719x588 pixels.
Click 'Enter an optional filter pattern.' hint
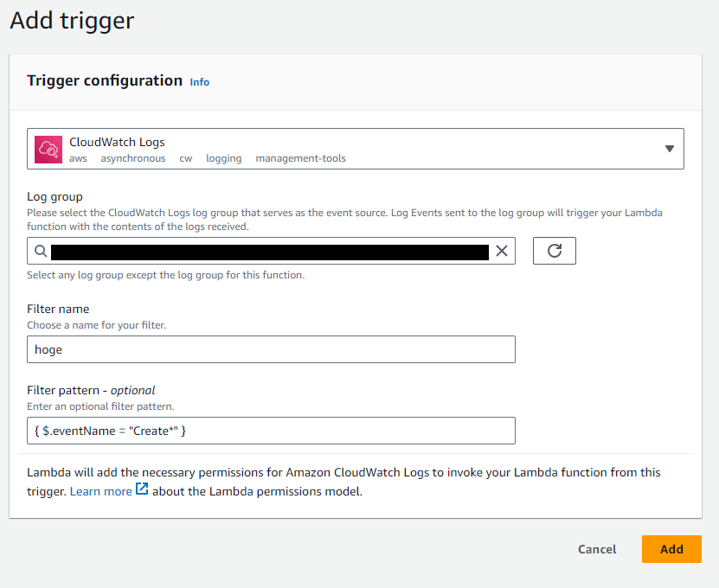pyautogui.click(x=100, y=406)
